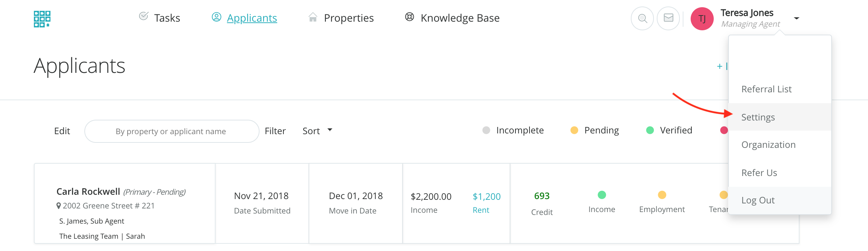Click the Tasks checkmark icon
The height and width of the screenshot is (251, 868).
[143, 16]
